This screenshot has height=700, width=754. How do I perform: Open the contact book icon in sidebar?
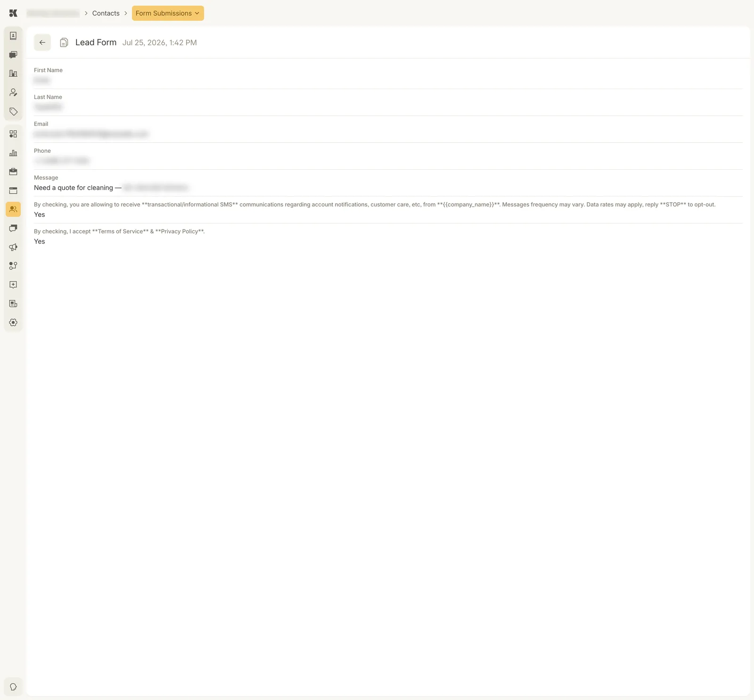(13, 36)
